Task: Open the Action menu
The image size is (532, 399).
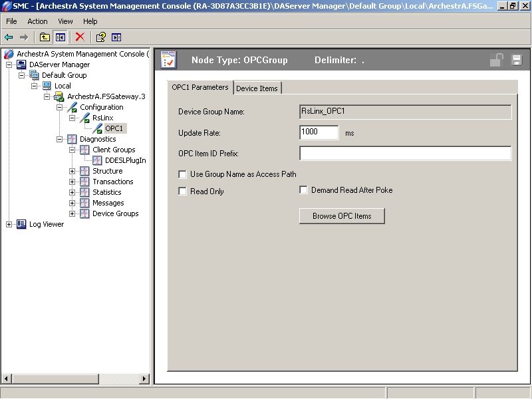Action: tap(37, 21)
